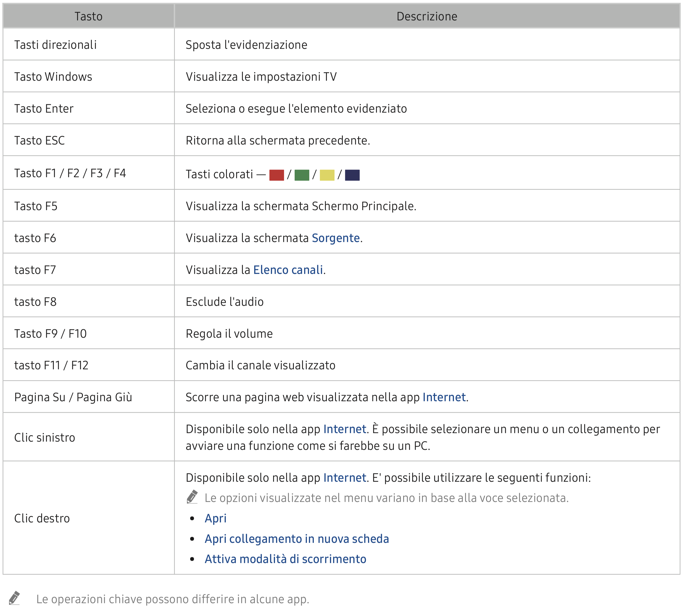Viewport: 685px width, 616px height.
Task: Click the dark blue color key swatch
Action: (352, 175)
